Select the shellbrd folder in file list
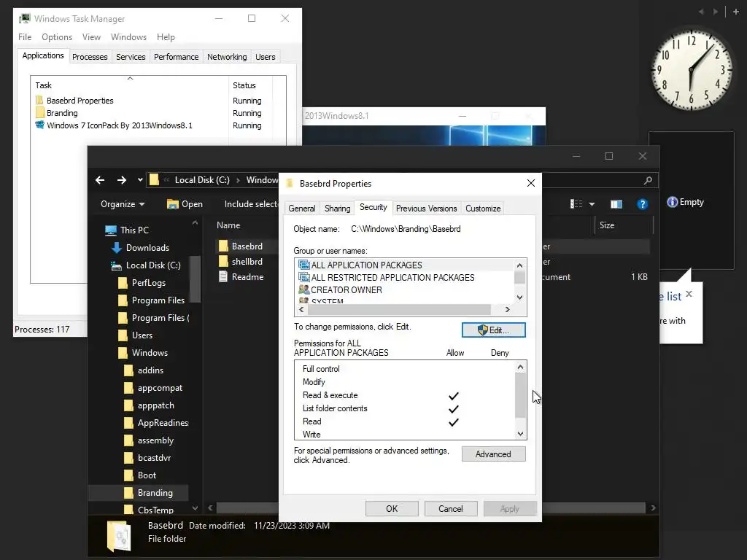Viewport: 747px width, 560px height. [241, 262]
